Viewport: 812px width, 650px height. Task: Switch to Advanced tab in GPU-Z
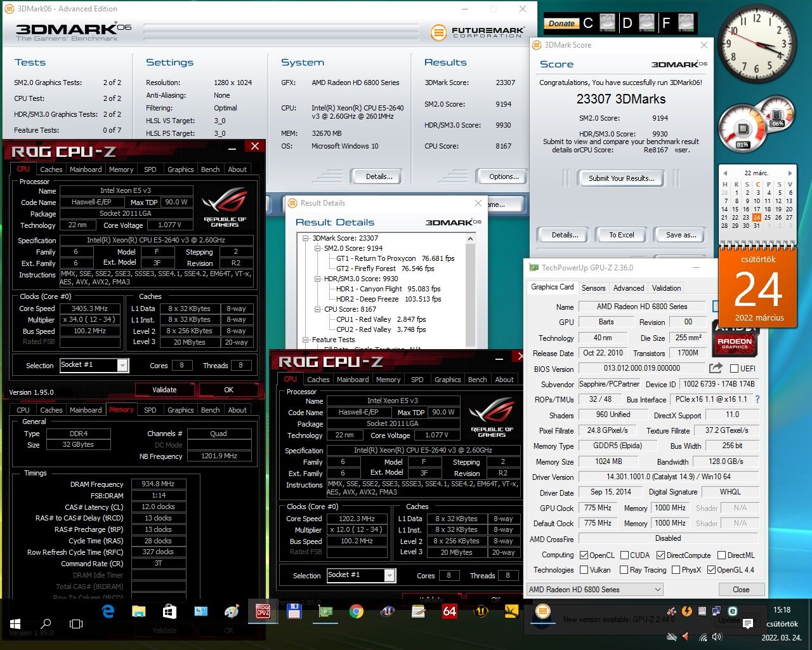(629, 288)
